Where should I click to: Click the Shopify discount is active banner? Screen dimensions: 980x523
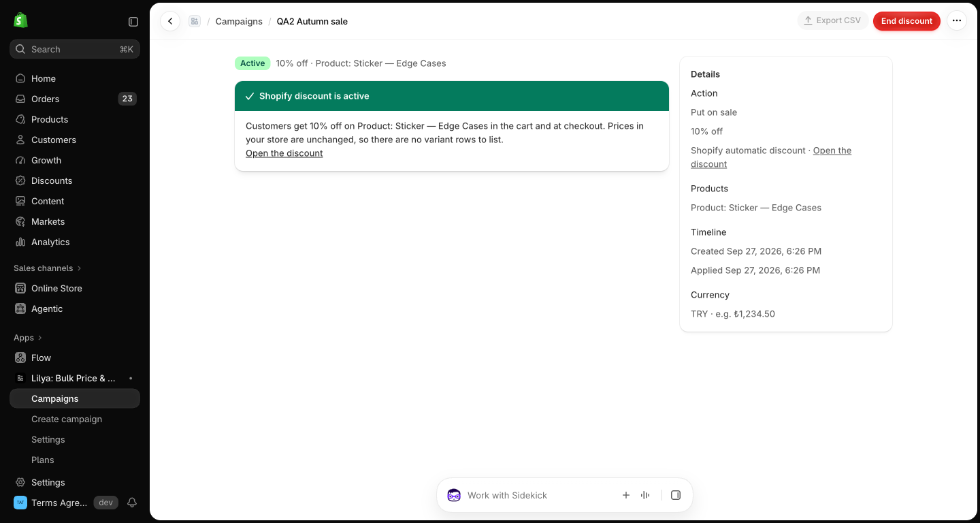click(452, 96)
